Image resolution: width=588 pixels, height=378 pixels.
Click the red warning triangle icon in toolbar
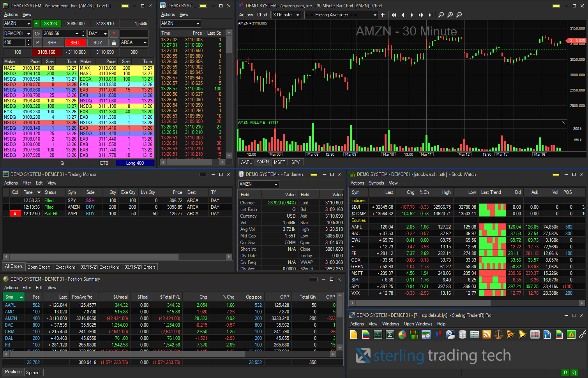click(570, 334)
